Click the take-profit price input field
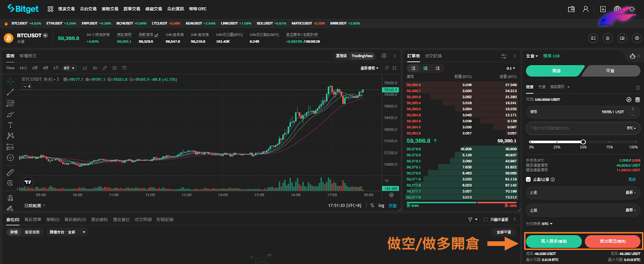This screenshot has height=264, width=644. (x=584, y=192)
